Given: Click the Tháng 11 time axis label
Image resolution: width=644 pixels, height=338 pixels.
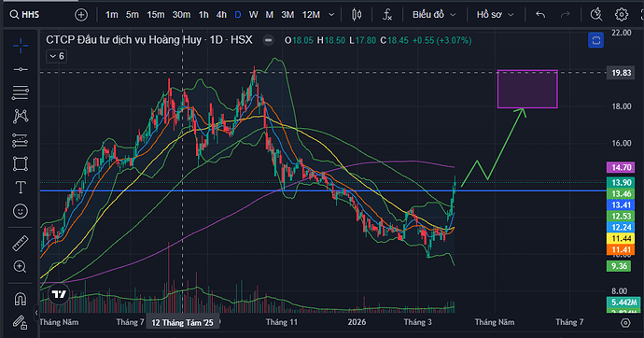Looking at the screenshot, I should click(x=281, y=322).
